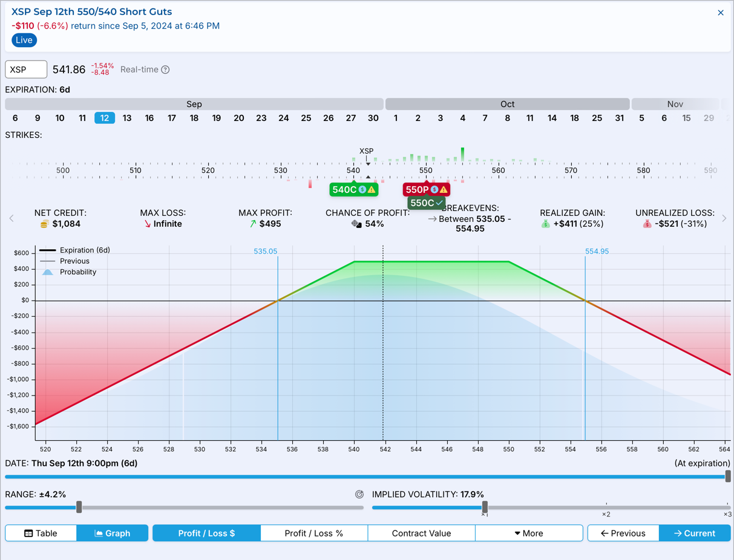This screenshot has width=734, height=560.
Task: Click the date slider handle at expiration
Action: tap(728, 477)
